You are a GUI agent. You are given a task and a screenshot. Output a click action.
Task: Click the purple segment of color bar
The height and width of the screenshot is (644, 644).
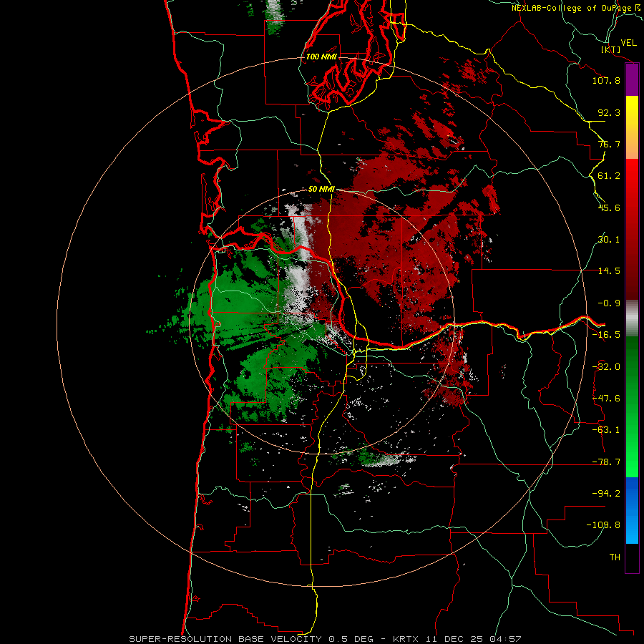click(632, 80)
